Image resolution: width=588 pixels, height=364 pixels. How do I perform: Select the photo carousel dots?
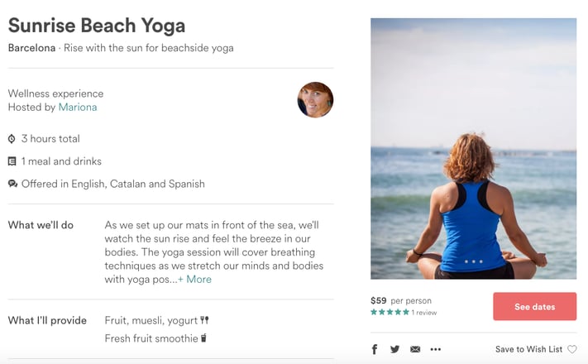474,261
